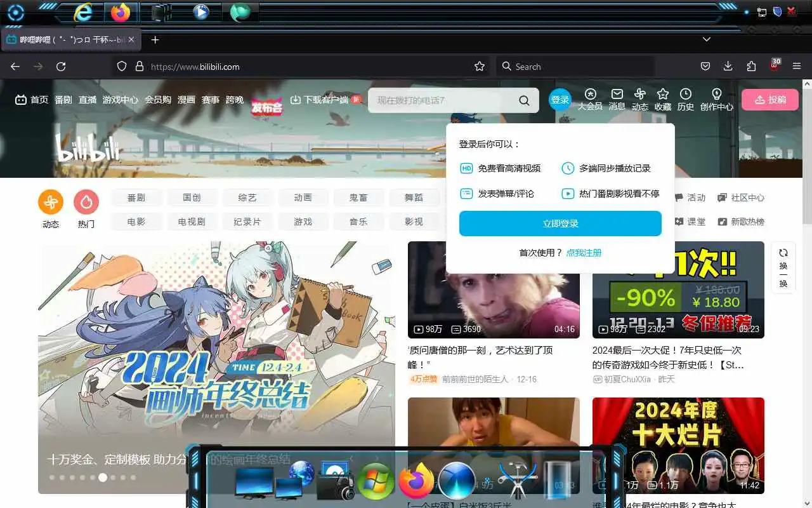This screenshot has height=508, width=812.
Task: Click the pink 投稿 upload button
Action: [770, 100]
